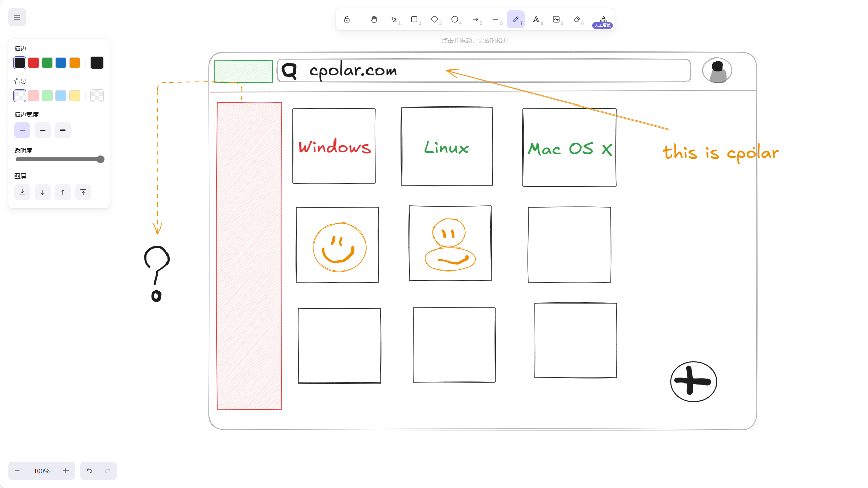This screenshot has height=488, width=868.
Task: Click the opacity slider handle
Action: coord(101,159)
